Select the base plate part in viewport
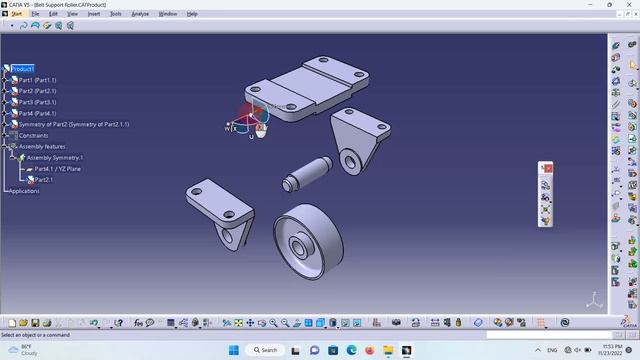Viewport: 640px width, 360px height. (x=307, y=89)
